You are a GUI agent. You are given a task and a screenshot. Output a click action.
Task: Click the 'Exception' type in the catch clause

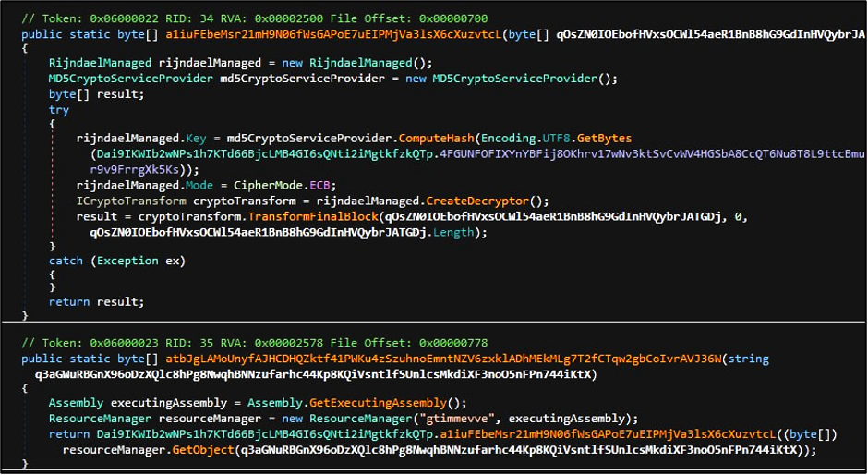[127, 261]
